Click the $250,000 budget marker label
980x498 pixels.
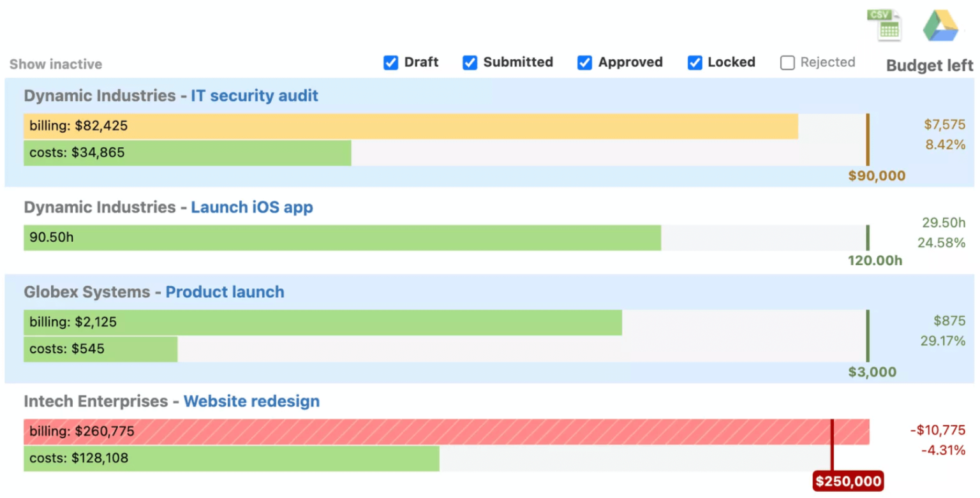[848, 481]
